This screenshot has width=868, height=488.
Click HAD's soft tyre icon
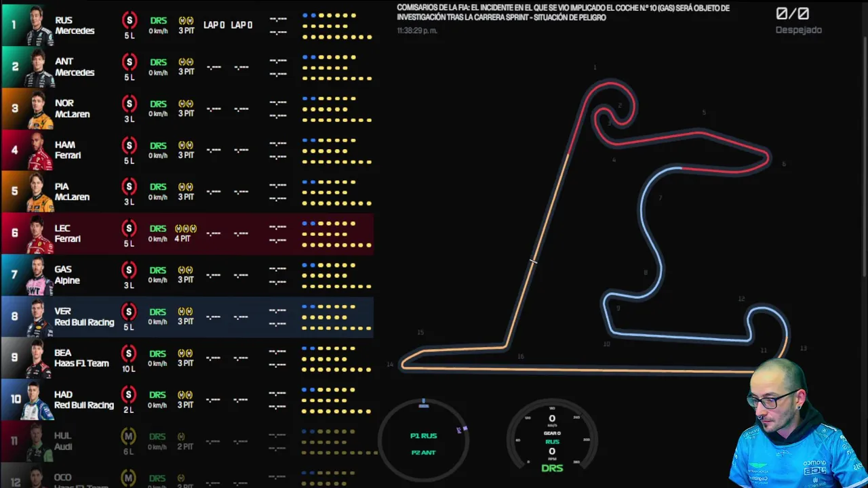point(129,395)
